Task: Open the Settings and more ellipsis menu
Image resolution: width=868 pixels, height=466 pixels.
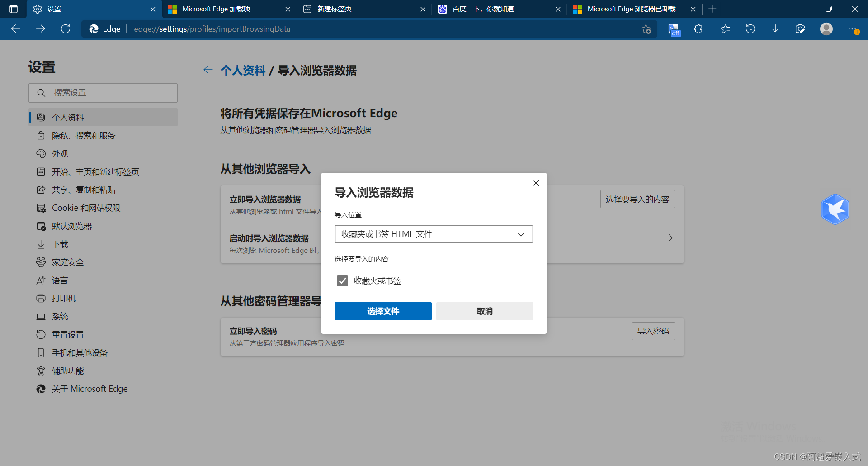Action: point(853,29)
